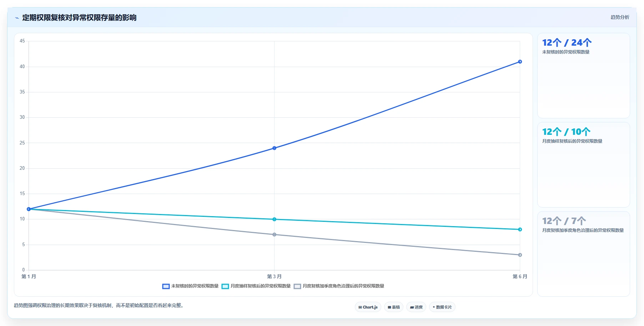Click the y-axis tick label 25
Screen dimensions: 644x326
22,143
